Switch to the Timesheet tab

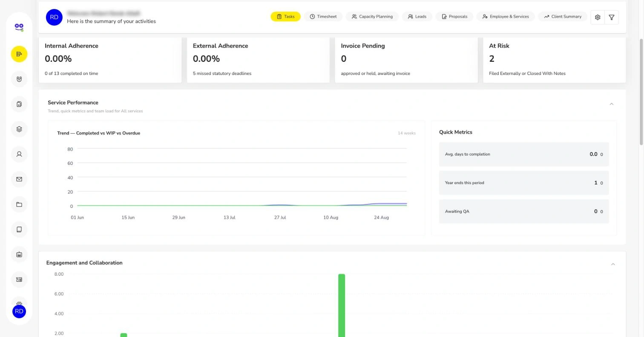[323, 17]
